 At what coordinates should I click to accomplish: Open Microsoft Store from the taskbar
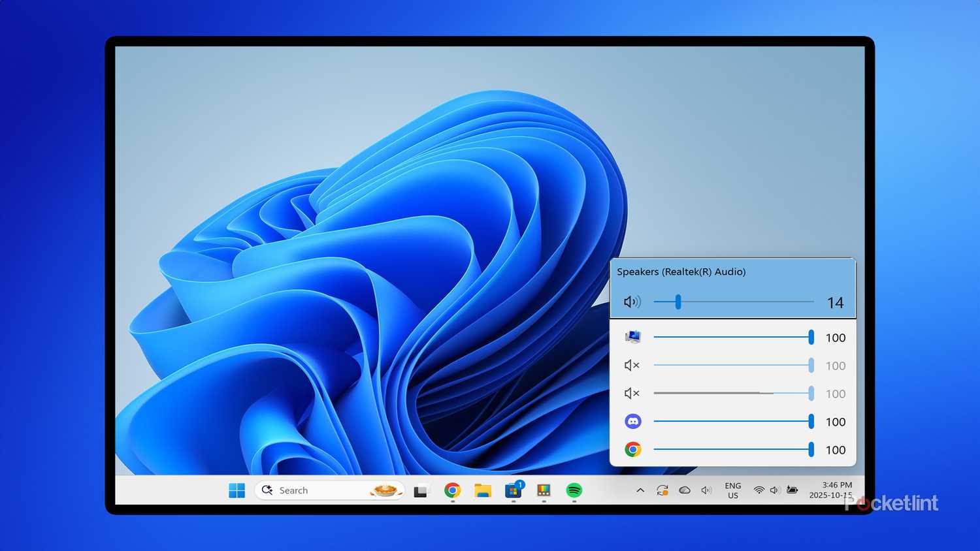click(x=514, y=490)
